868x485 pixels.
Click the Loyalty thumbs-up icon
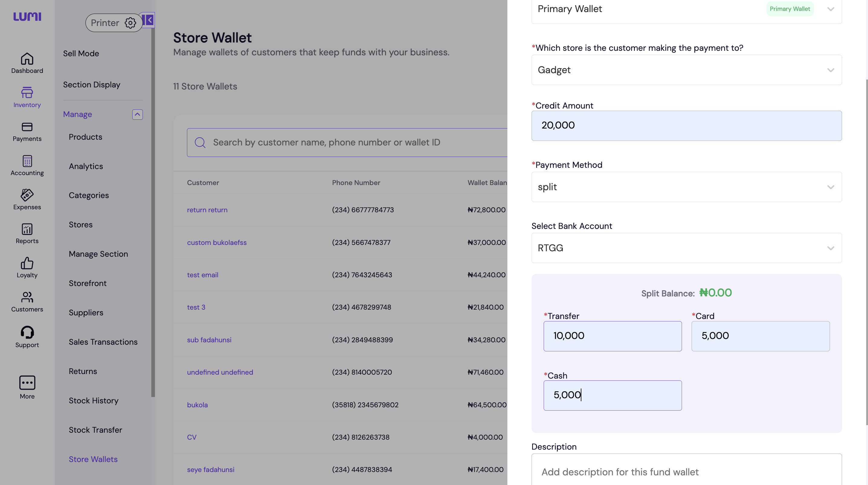(x=27, y=263)
